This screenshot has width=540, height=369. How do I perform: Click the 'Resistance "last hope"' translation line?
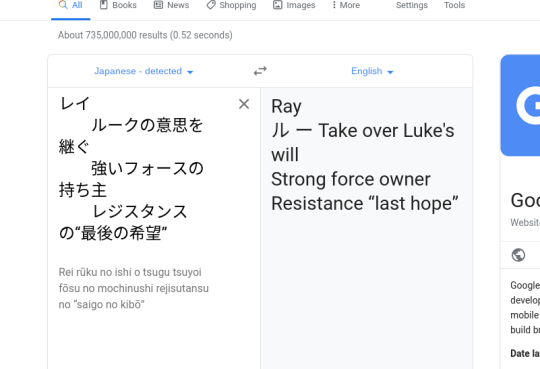365,203
